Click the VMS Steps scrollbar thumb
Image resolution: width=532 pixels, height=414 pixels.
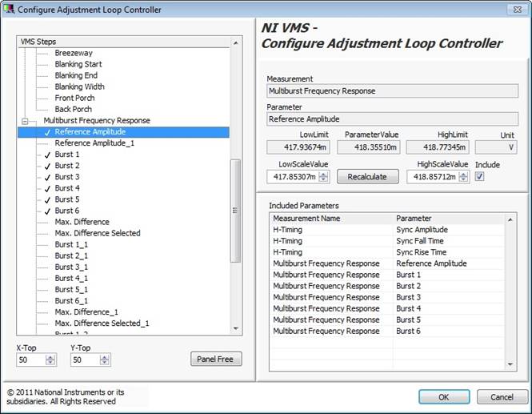(x=235, y=211)
